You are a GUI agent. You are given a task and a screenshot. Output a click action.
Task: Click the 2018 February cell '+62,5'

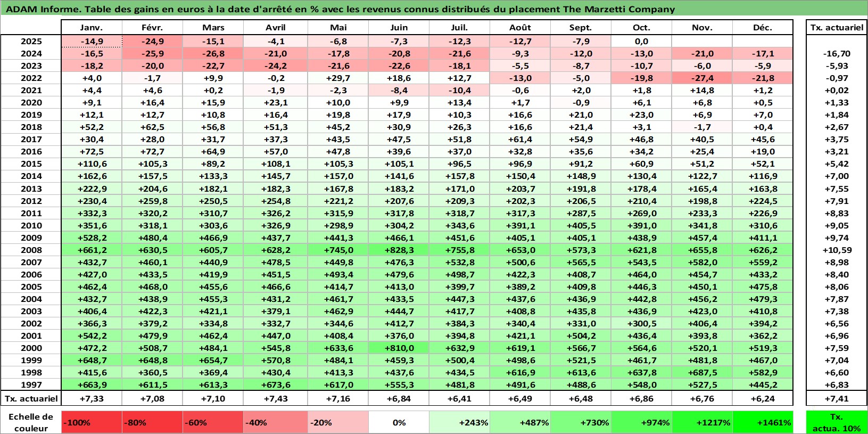tap(152, 127)
